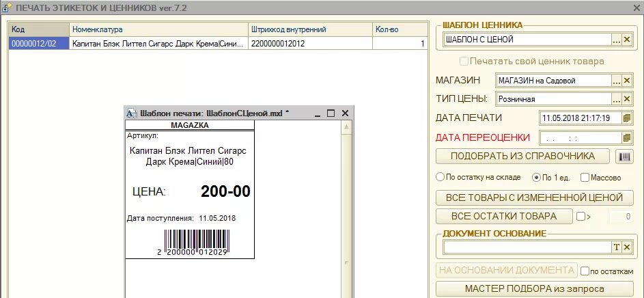Toggle Печатать свой ценник товара checkbox
Screen dimensions: 644x298
(464, 62)
